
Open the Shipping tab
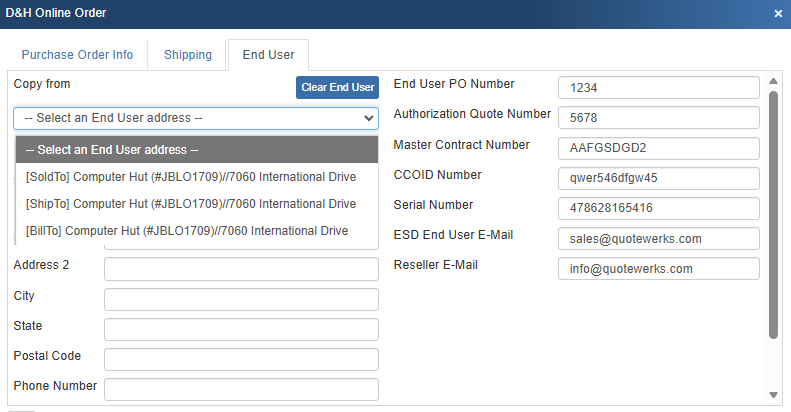click(188, 55)
